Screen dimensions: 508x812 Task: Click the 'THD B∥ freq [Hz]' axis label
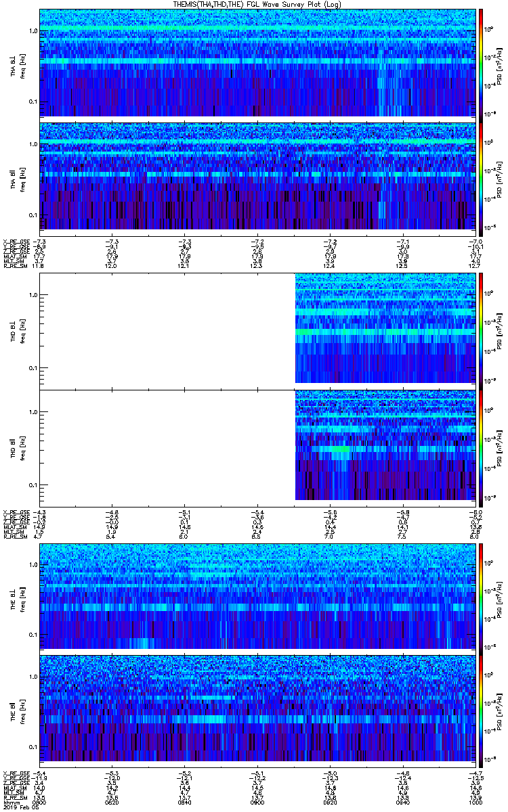17,448
